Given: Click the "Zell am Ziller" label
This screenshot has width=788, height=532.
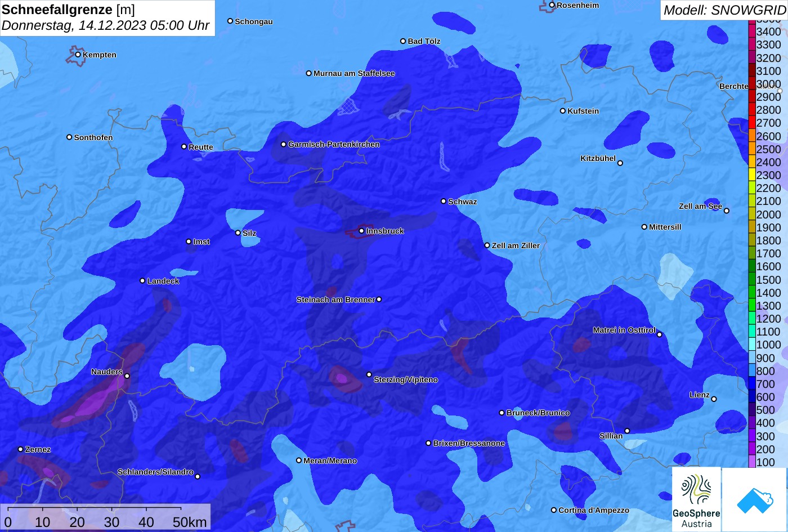Looking at the screenshot, I should (516, 245).
